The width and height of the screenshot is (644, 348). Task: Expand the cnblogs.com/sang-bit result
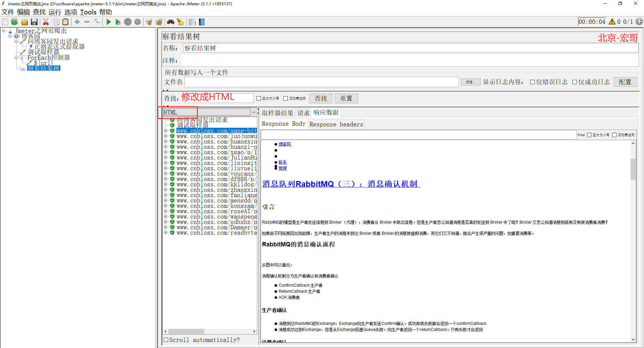tap(165, 131)
